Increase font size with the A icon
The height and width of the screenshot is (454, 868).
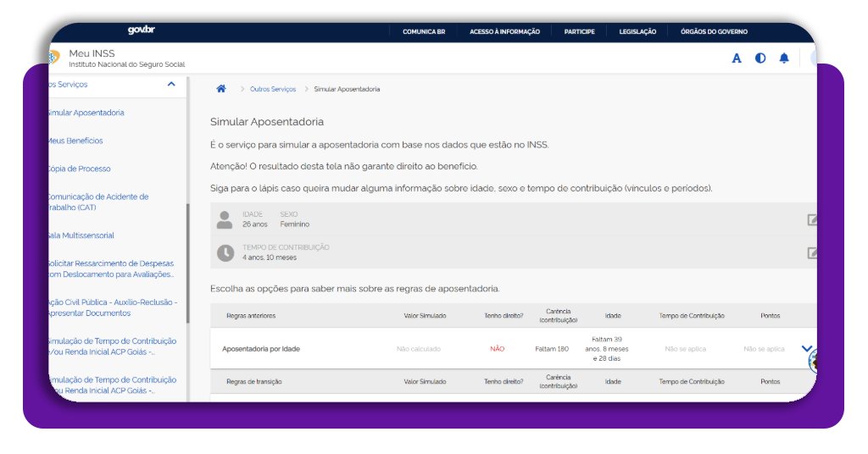[737, 58]
